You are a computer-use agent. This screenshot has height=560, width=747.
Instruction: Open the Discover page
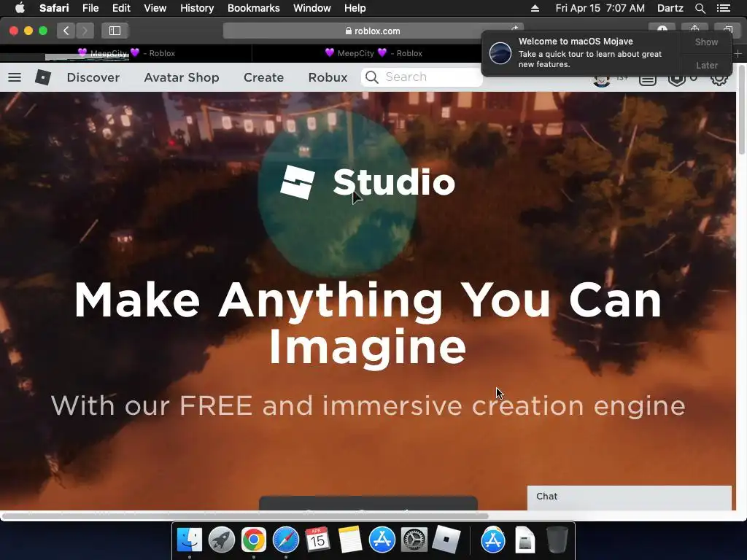coord(93,77)
